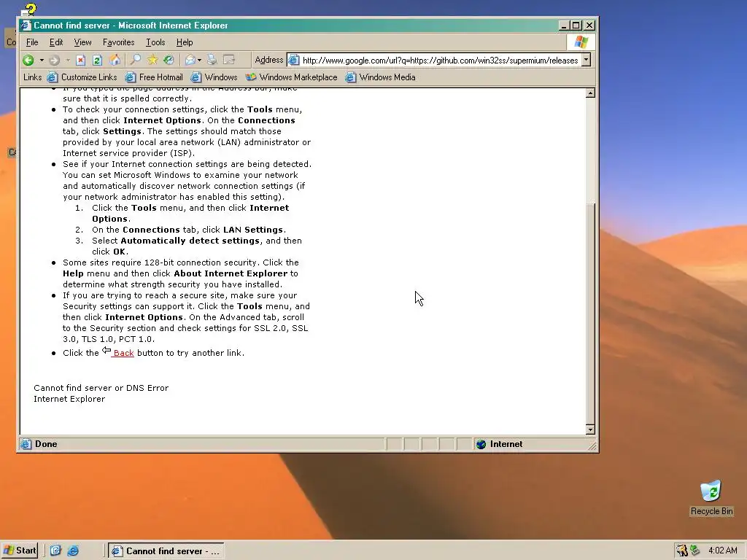Expand the Back button history dropdown arrow
The height and width of the screenshot is (560, 747).
point(42,60)
